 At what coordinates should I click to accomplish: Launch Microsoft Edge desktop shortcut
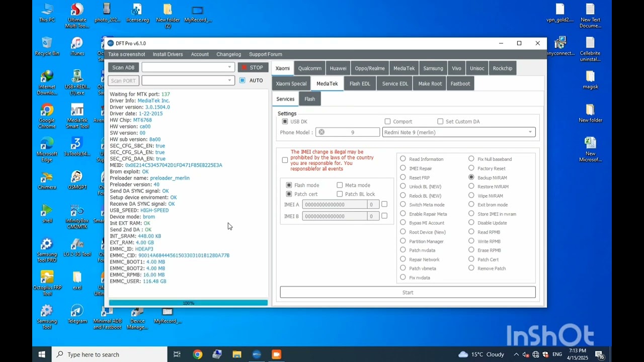click(x=47, y=150)
